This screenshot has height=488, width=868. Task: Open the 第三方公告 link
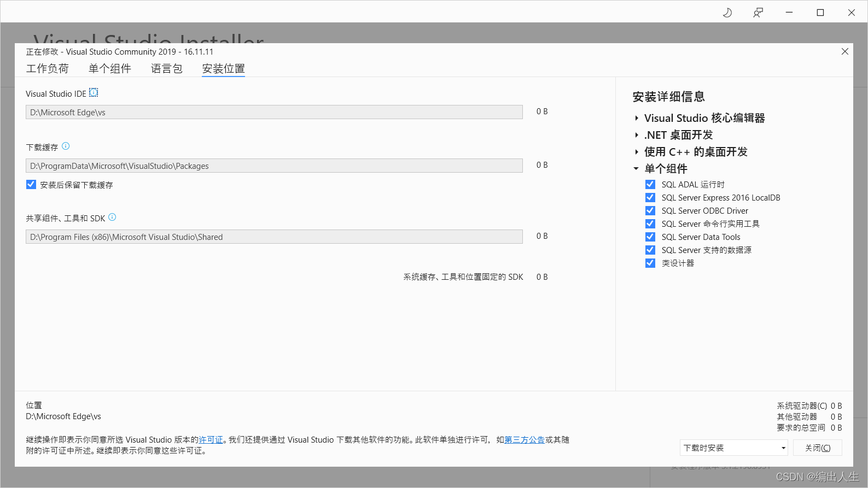(525, 440)
